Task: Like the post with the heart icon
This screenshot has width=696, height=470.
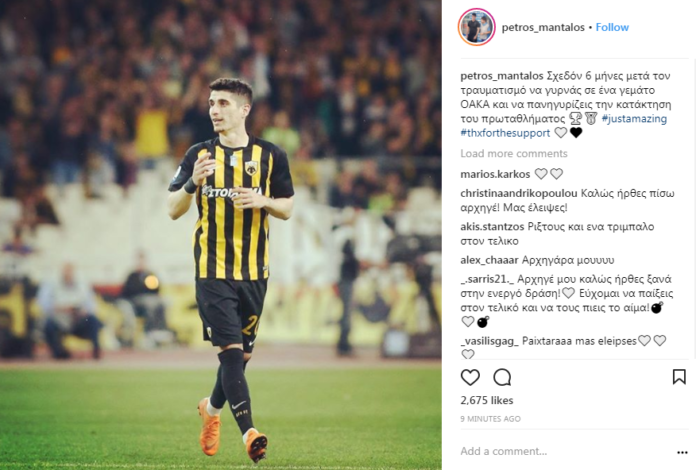Action: [470, 377]
